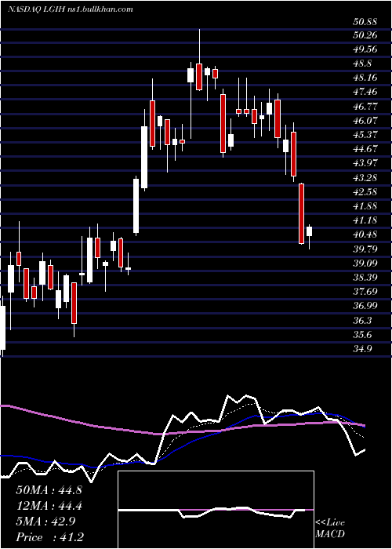Click the 42.58 price axis label
This screenshot has width=392, height=549.
click(365, 192)
